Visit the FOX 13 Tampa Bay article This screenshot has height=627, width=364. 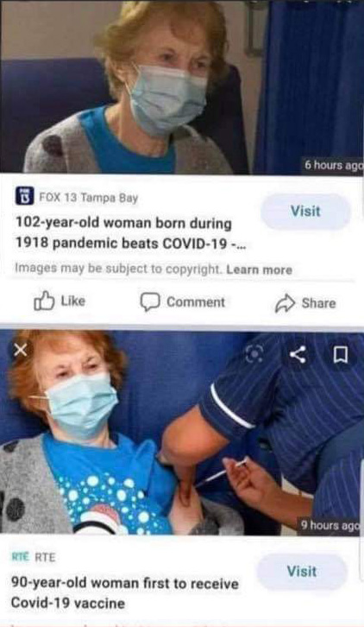305,211
